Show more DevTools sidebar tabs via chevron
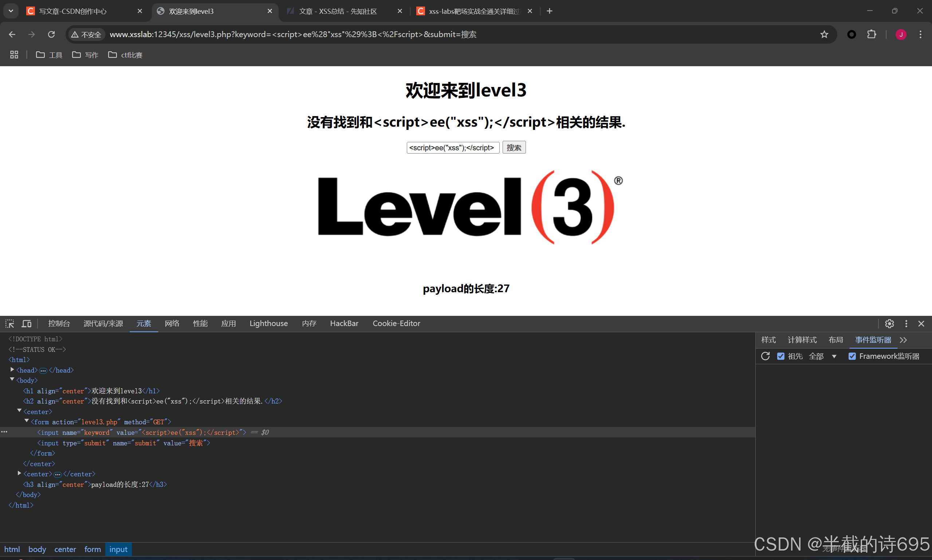The height and width of the screenshot is (560, 932). [903, 340]
